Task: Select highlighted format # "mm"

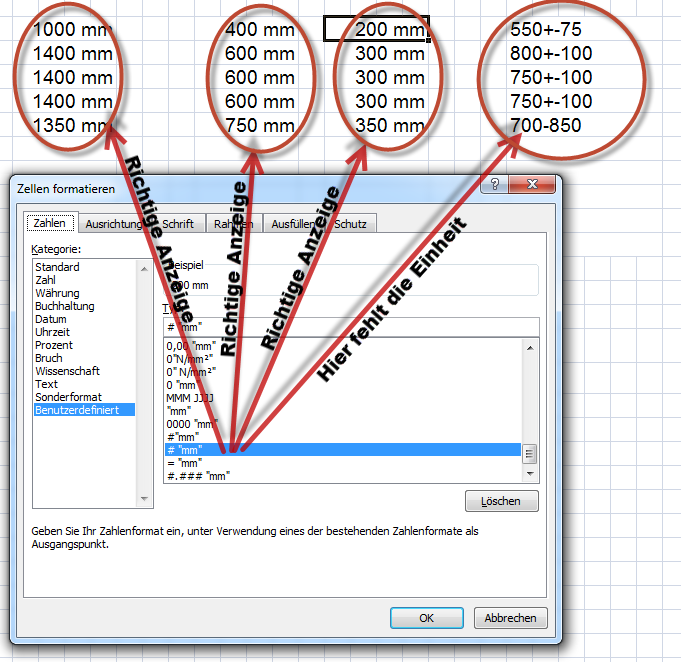Action: [x=343, y=450]
